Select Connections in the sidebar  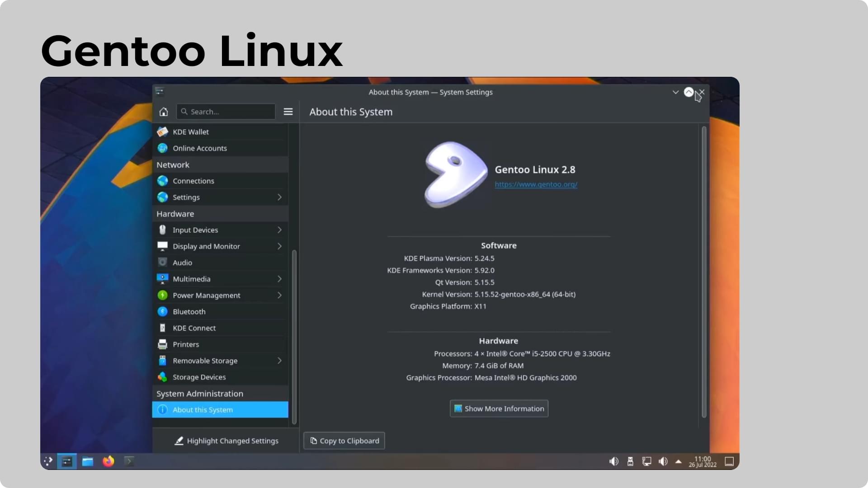click(x=220, y=181)
